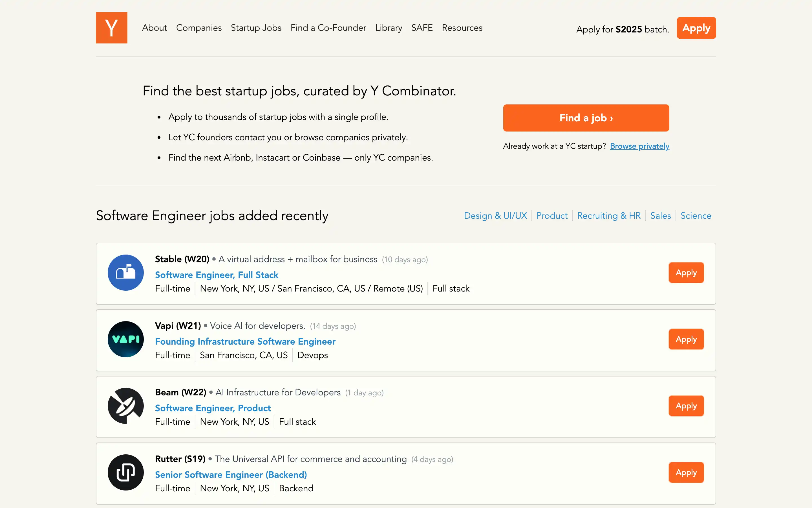Click the Stable (W20) company name
This screenshot has height=508, width=812.
coord(182,259)
